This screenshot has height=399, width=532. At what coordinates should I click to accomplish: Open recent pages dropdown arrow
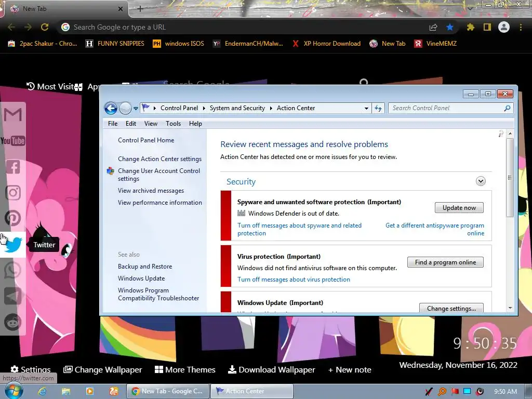click(x=136, y=109)
